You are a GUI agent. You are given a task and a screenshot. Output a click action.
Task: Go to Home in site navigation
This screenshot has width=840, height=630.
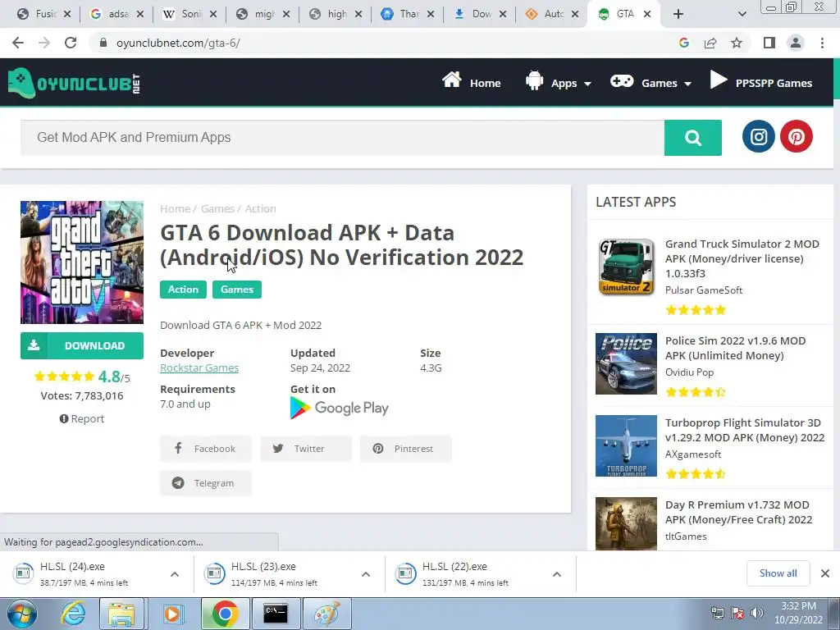(472, 83)
